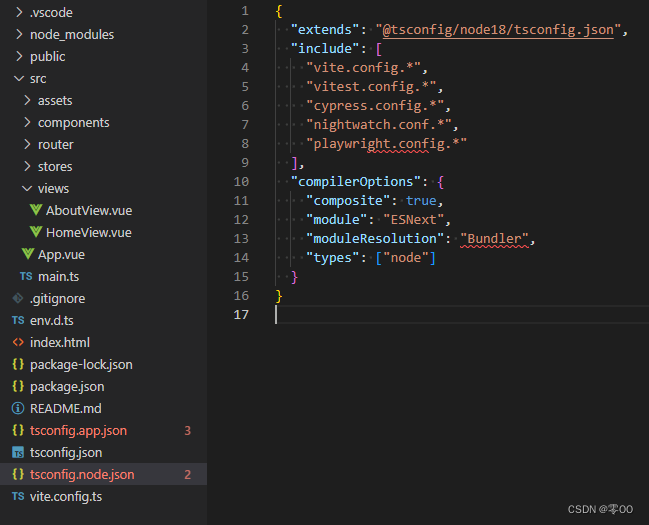Screen dimensions: 649x525
Task: Click the info icon beside README.md
Action: (x=18, y=408)
